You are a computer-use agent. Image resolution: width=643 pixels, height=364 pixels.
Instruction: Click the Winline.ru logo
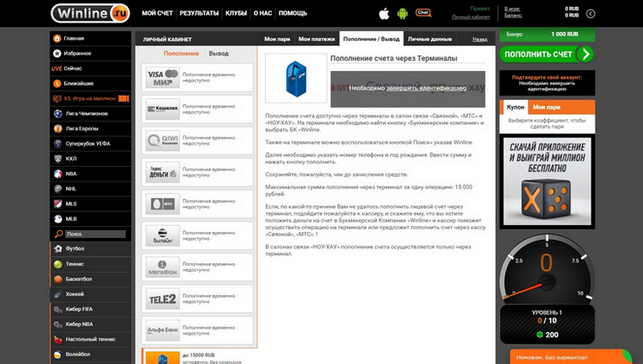tap(90, 13)
